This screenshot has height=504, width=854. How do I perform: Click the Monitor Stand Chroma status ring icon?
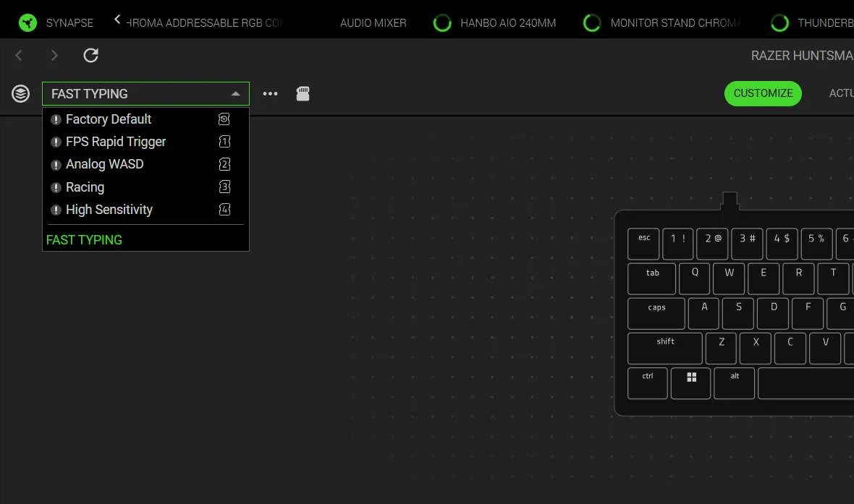click(x=592, y=23)
